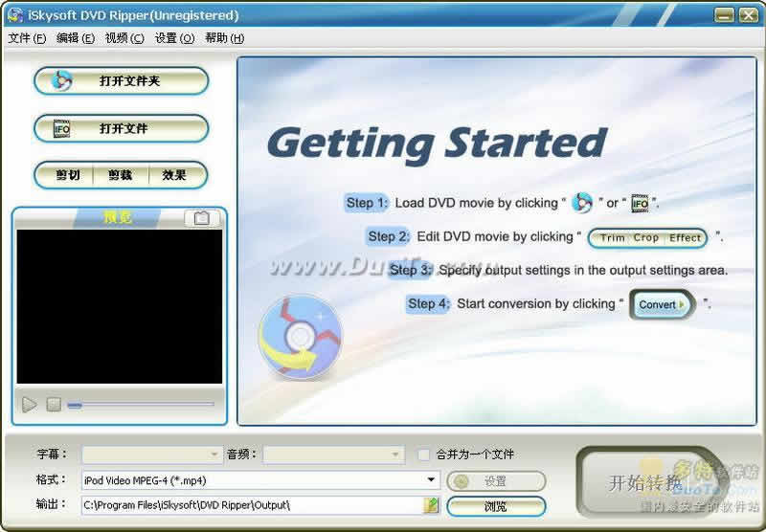Click the DVD disc icon in Step 1
The image size is (766, 532).
pyautogui.click(x=582, y=203)
